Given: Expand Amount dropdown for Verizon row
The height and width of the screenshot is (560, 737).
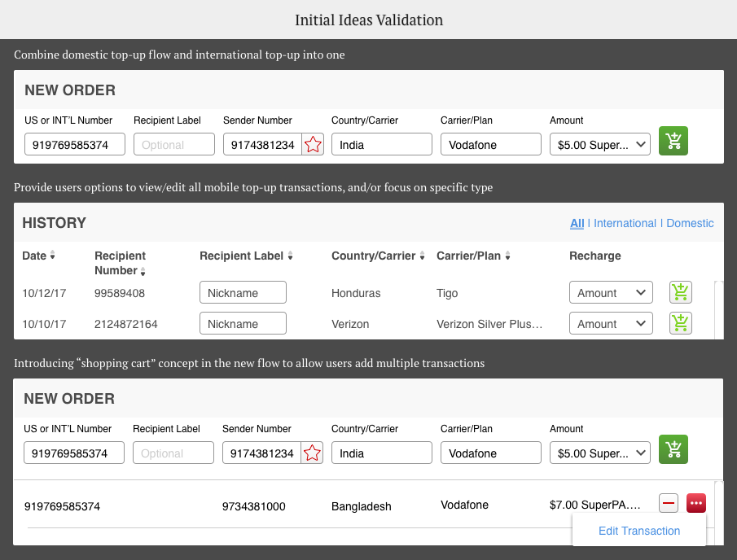Looking at the screenshot, I should coord(611,324).
